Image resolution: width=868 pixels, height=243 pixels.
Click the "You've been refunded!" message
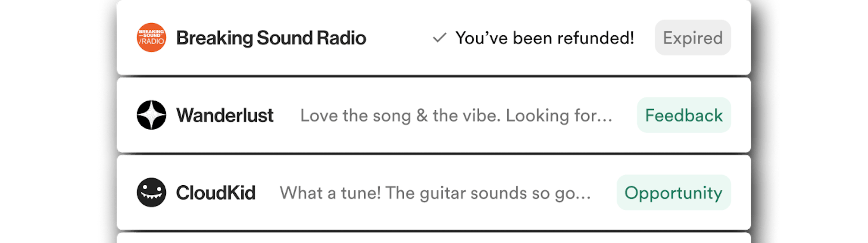pos(545,38)
